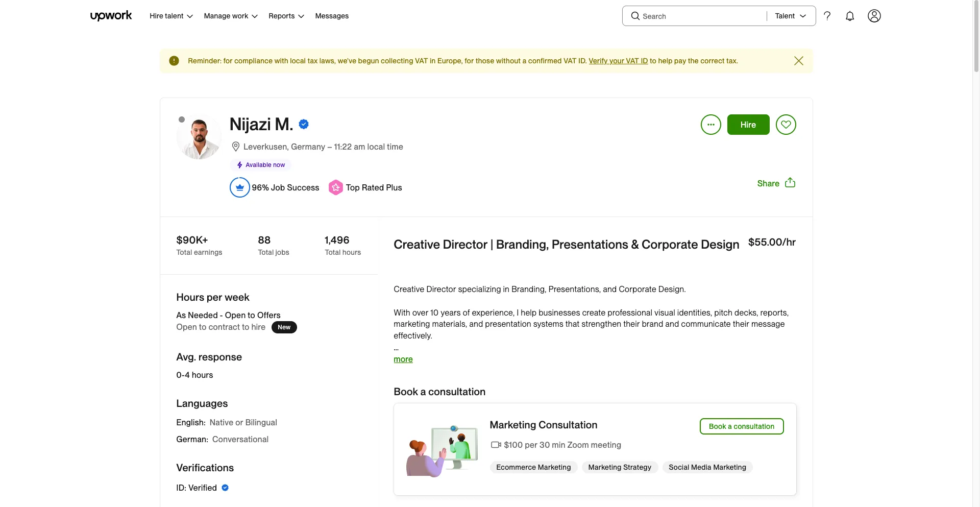Click Leverkusen, Germany local time text
This screenshot has width=980, height=507.
(323, 147)
